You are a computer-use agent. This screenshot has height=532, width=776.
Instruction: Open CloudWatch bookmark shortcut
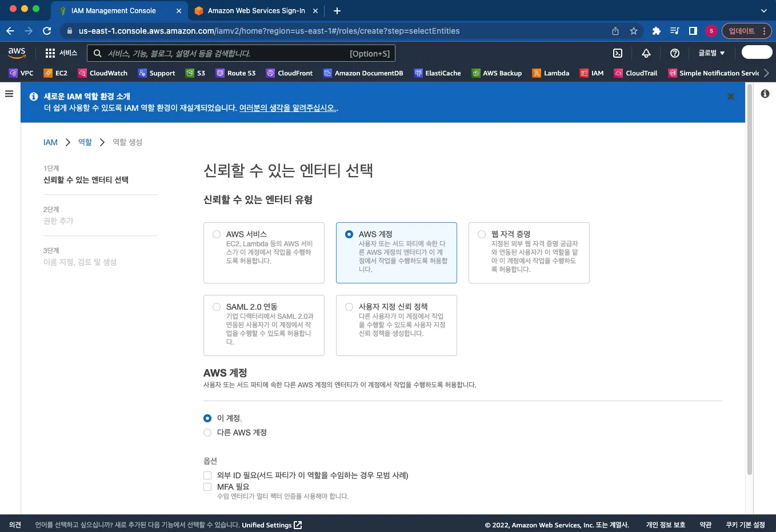pos(103,73)
